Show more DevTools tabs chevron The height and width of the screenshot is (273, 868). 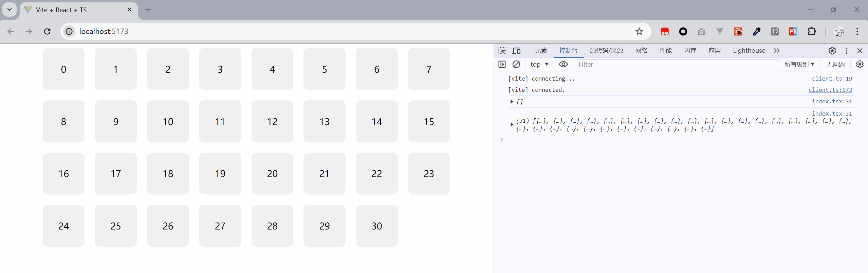[777, 51]
